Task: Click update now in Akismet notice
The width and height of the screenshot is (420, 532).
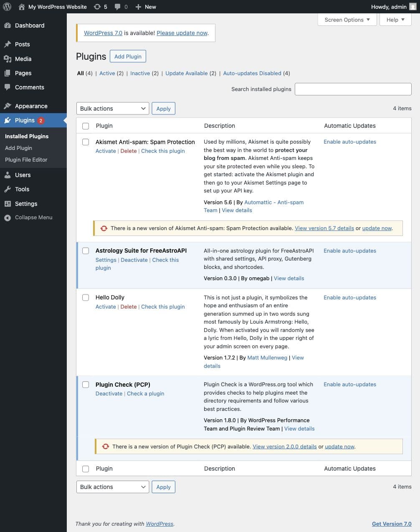Action: (x=377, y=228)
